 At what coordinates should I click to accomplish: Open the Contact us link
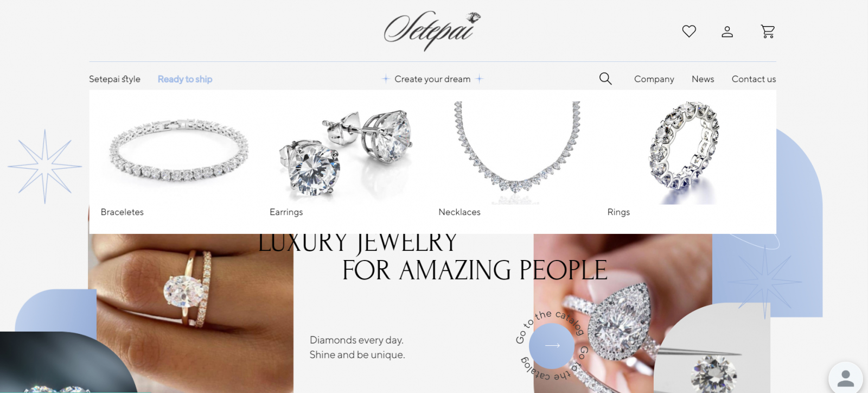754,79
